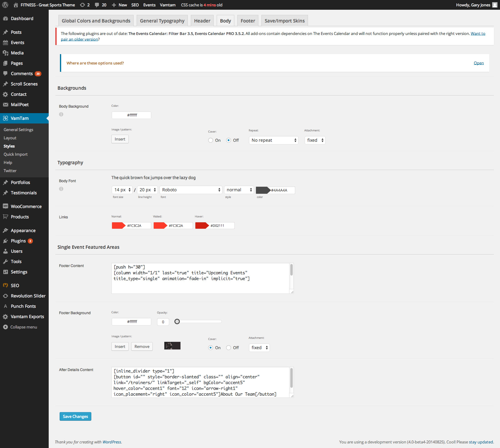Click the footer background image thumbnail
The width and height of the screenshot is (500, 448).
(x=172, y=346)
